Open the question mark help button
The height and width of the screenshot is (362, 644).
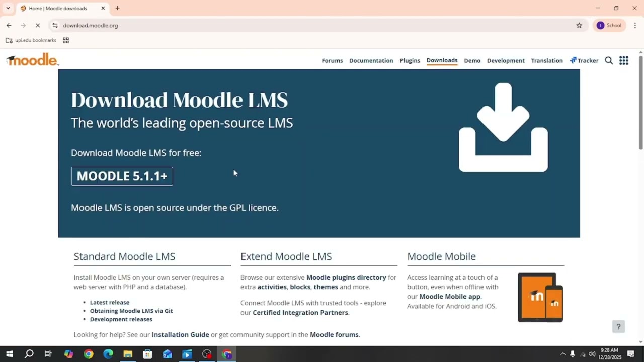[618, 327]
